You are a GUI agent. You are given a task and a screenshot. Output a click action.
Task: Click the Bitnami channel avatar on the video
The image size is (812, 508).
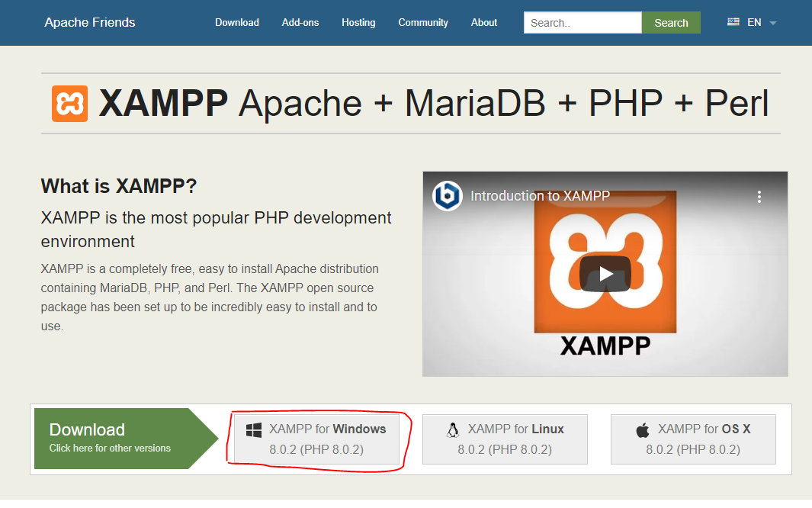(x=448, y=196)
